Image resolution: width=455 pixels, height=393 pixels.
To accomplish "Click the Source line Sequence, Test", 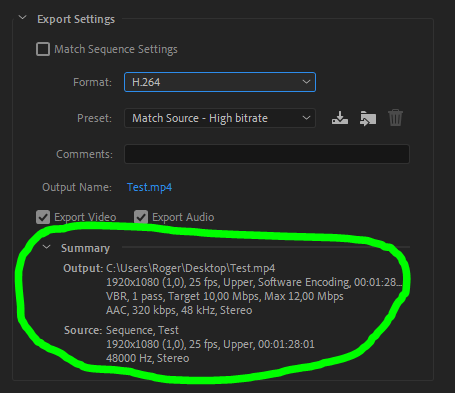I will [x=142, y=330].
